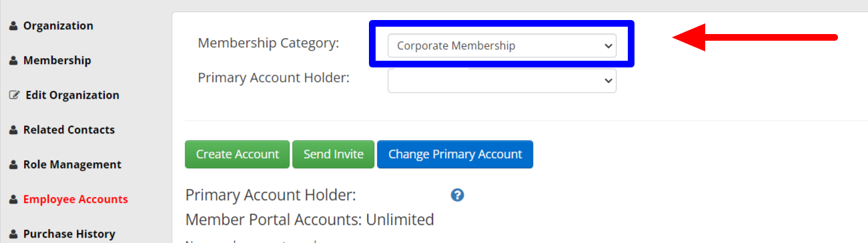Click the person icon beside Membership
Viewport: 868px width, 243px height.
click(x=13, y=61)
